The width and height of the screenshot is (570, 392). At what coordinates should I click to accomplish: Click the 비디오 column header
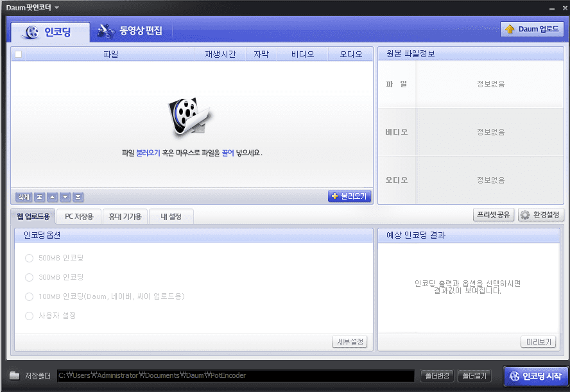[x=302, y=54]
